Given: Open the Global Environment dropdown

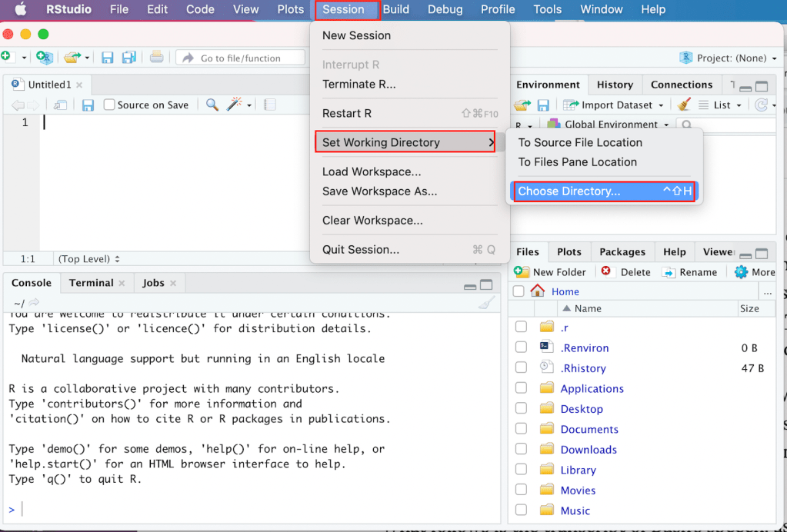Looking at the screenshot, I should tap(608, 125).
